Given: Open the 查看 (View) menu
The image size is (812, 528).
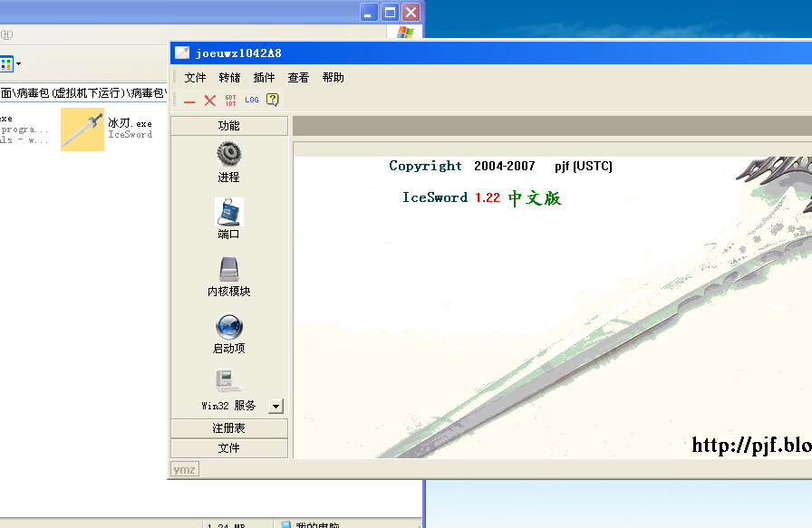Looking at the screenshot, I should coord(298,78).
